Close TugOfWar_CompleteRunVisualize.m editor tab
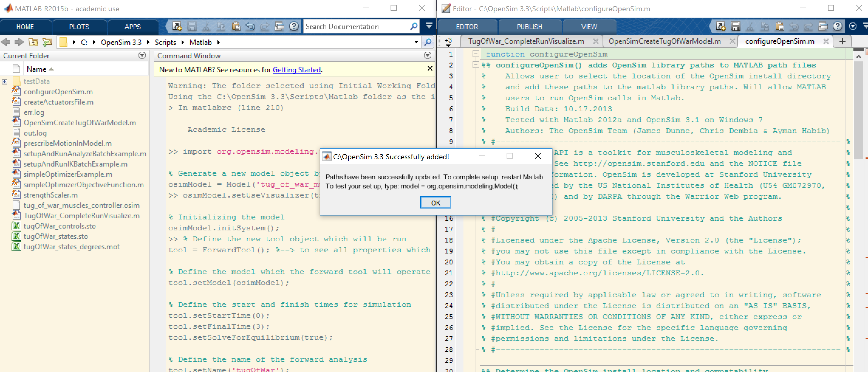The width and height of the screenshot is (868, 372). [596, 41]
